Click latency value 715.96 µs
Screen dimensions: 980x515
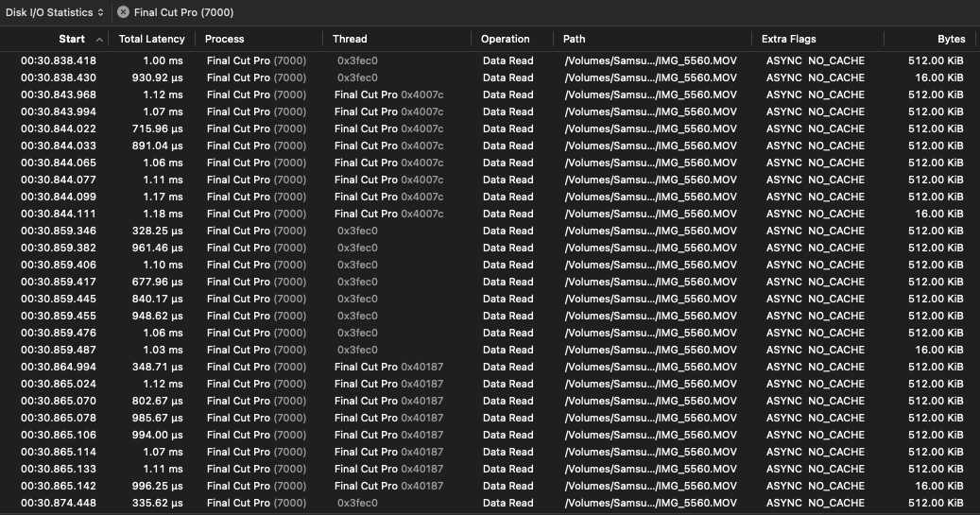coord(158,129)
